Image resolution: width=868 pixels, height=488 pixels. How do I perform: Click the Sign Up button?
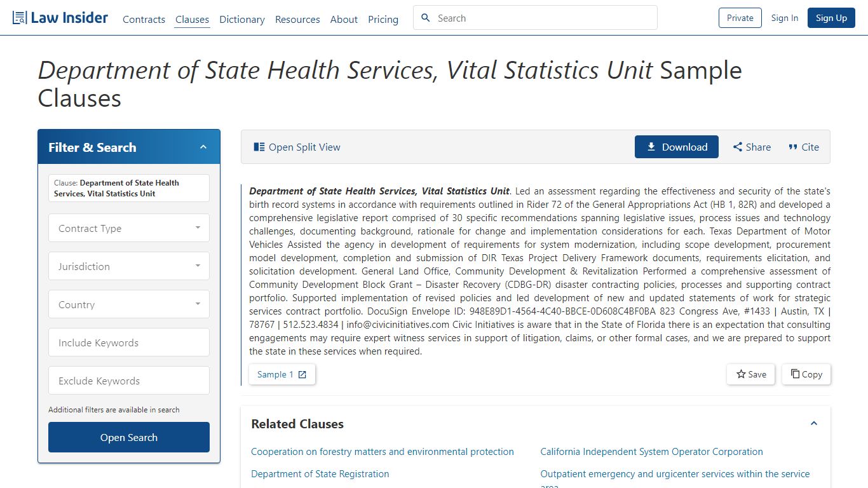831,18
